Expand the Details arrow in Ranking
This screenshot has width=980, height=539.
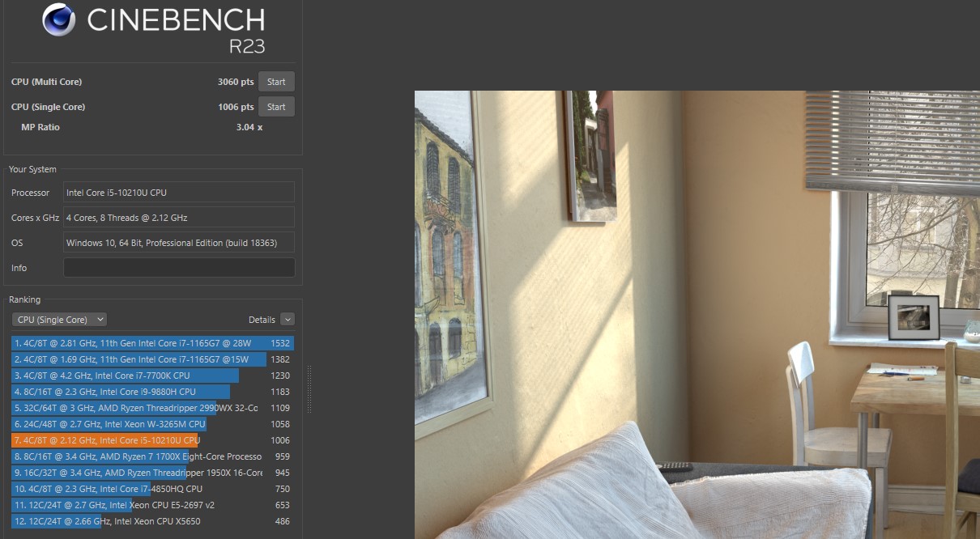(x=288, y=320)
